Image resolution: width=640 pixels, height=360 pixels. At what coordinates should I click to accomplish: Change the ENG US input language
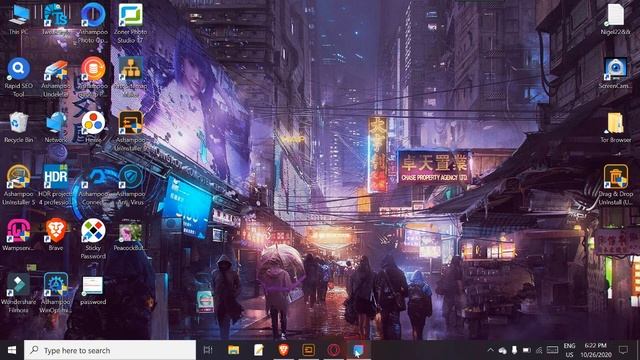click(x=569, y=350)
